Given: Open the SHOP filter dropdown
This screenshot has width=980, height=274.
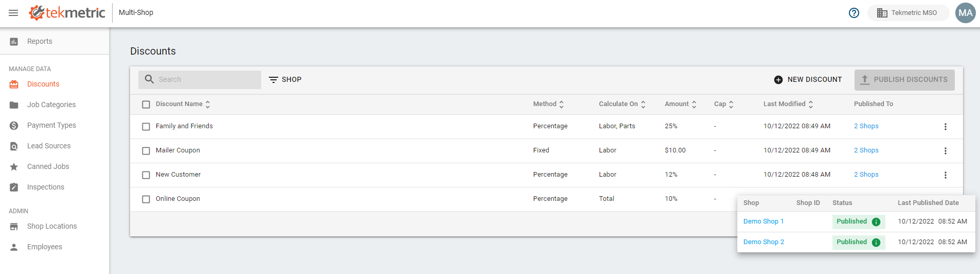Looking at the screenshot, I should click(285, 80).
